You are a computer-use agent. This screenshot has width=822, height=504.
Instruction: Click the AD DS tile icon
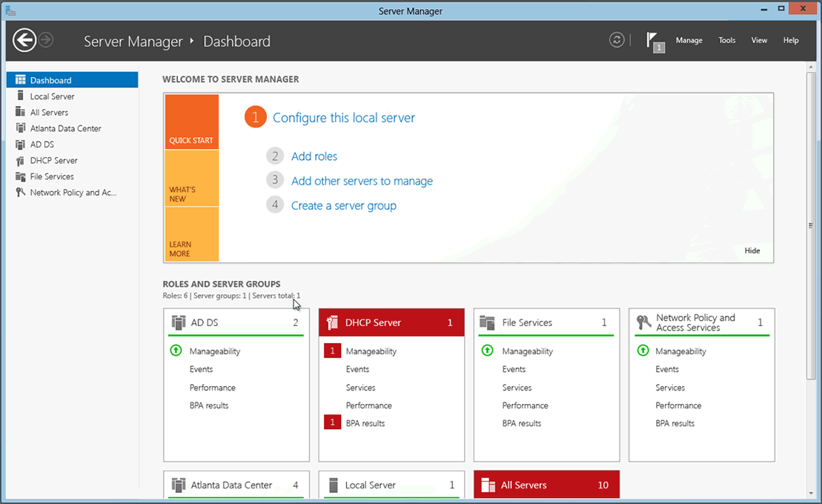point(178,322)
